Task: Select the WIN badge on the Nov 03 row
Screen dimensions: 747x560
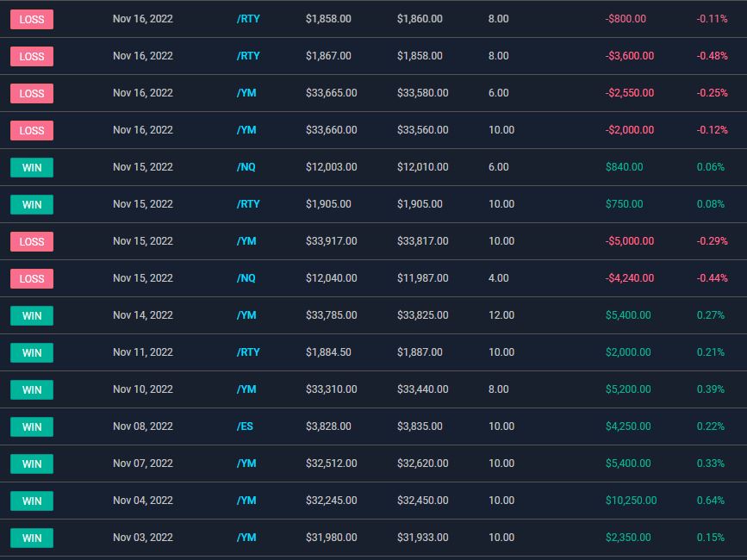Action: click(x=32, y=538)
